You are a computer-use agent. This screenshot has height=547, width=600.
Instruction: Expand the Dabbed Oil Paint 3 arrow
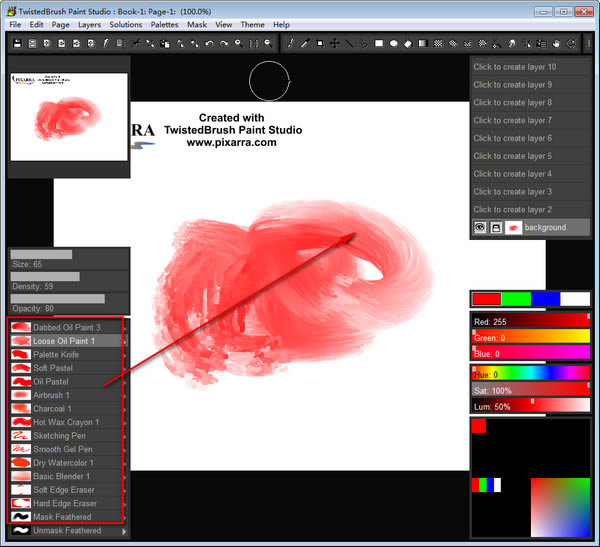click(x=124, y=327)
